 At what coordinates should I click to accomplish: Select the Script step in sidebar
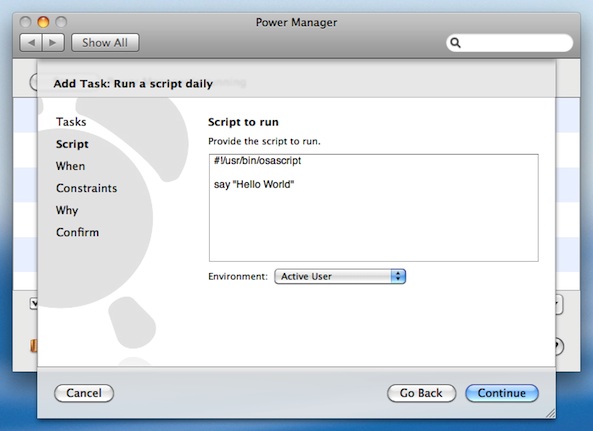(x=72, y=144)
